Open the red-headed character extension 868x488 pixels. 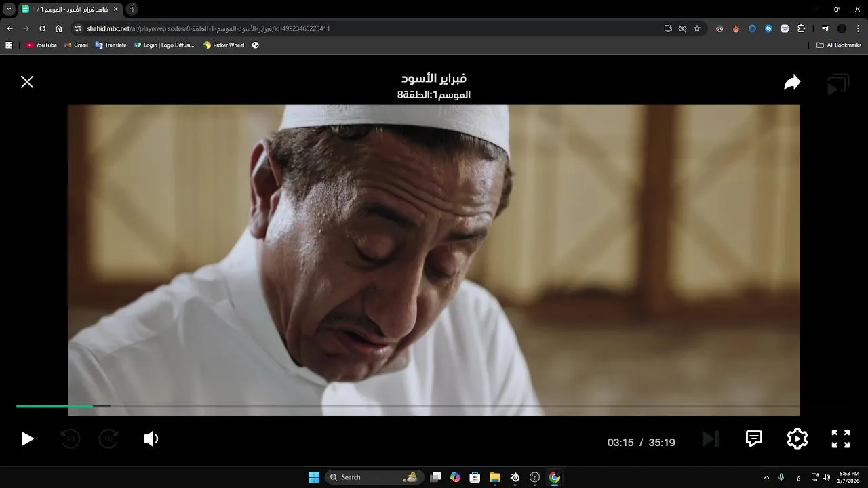719,28
